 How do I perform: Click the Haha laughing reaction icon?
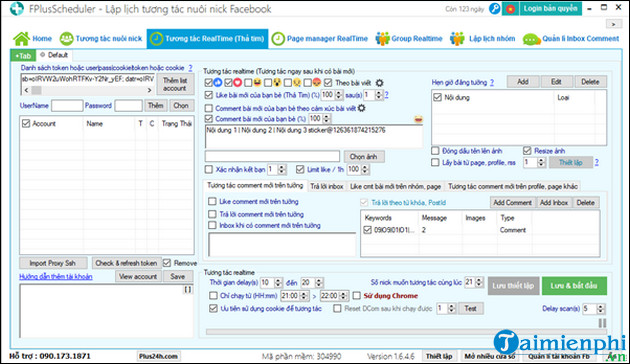pyautogui.click(x=257, y=83)
